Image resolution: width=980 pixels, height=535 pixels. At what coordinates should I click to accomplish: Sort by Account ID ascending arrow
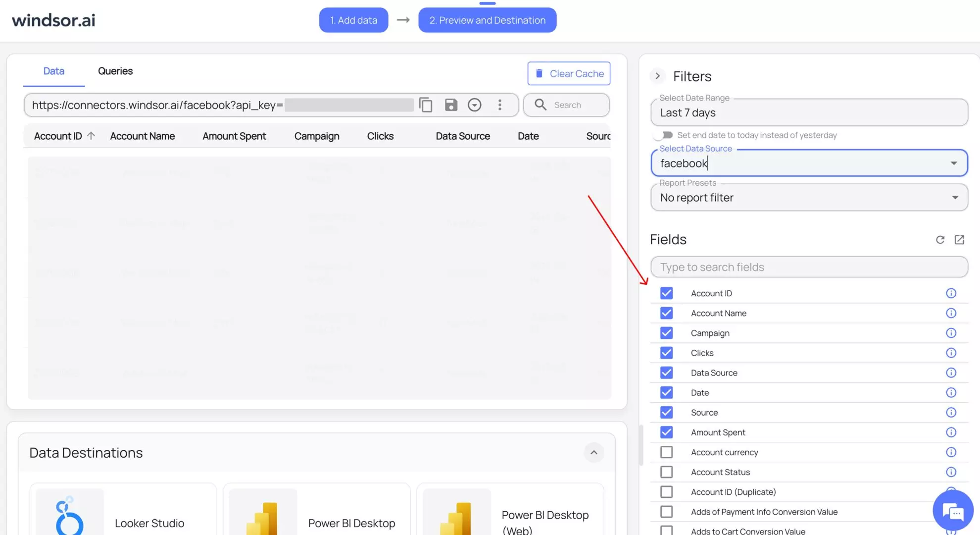[x=91, y=136]
